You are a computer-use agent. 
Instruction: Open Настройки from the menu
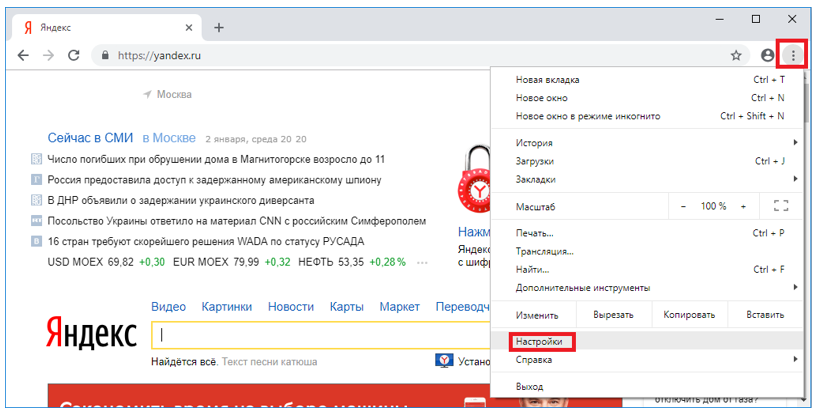pos(647,342)
